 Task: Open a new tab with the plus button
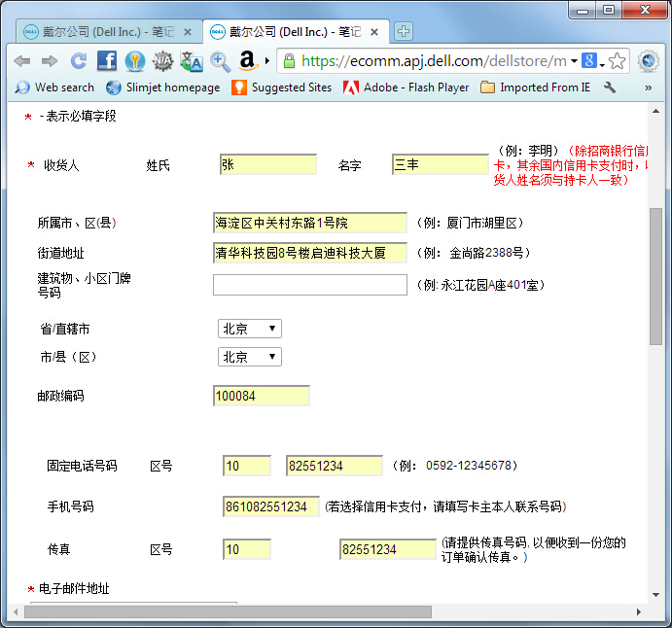(404, 31)
